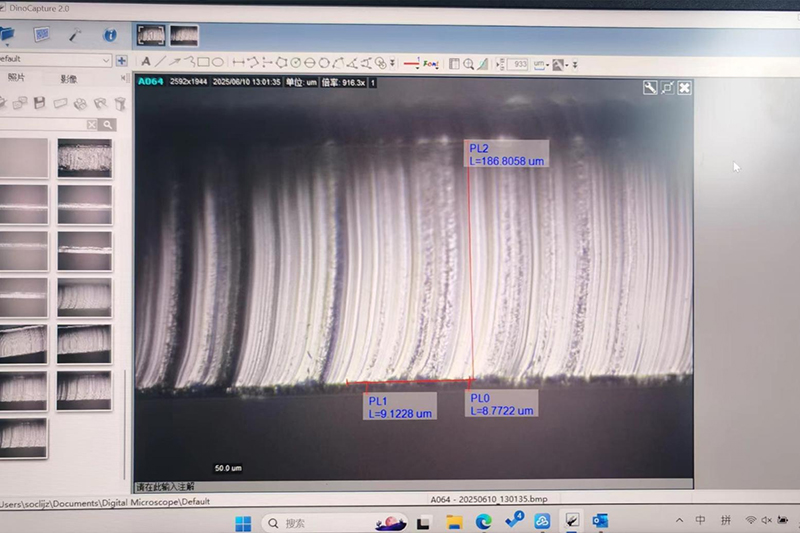Viewport: 800px width, 533px height.
Task: Open Outlook from taskbar
Action: click(x=600, y=521)
